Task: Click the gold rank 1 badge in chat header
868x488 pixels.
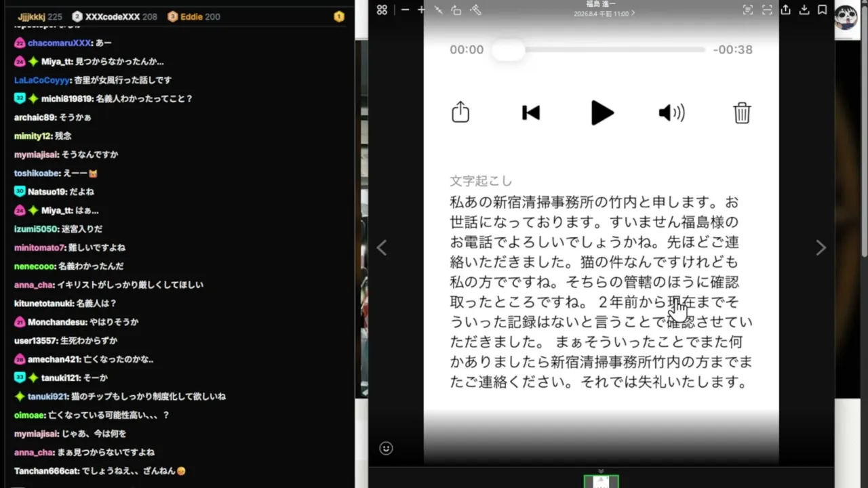Action: click(x=339, y=16)
